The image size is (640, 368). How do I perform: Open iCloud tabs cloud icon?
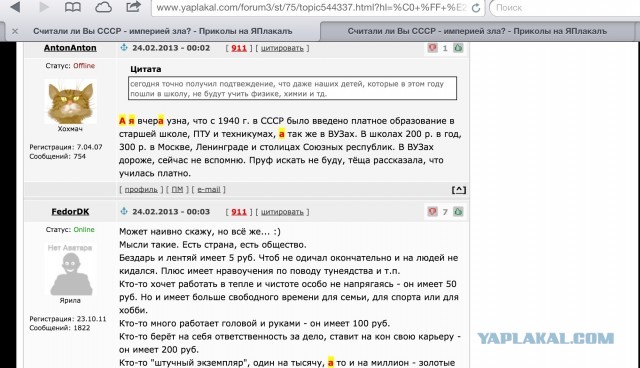[103, 7]
